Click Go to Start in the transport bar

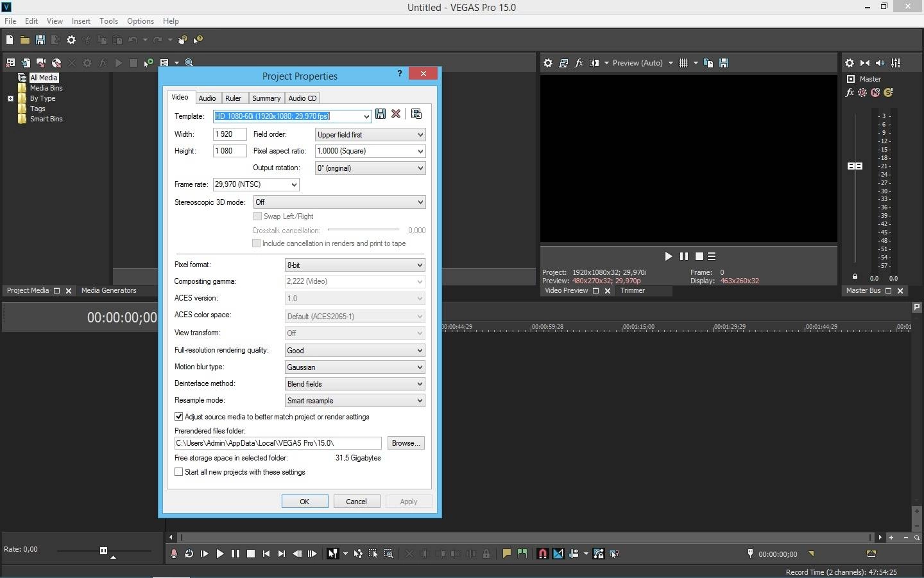(266, 554)
